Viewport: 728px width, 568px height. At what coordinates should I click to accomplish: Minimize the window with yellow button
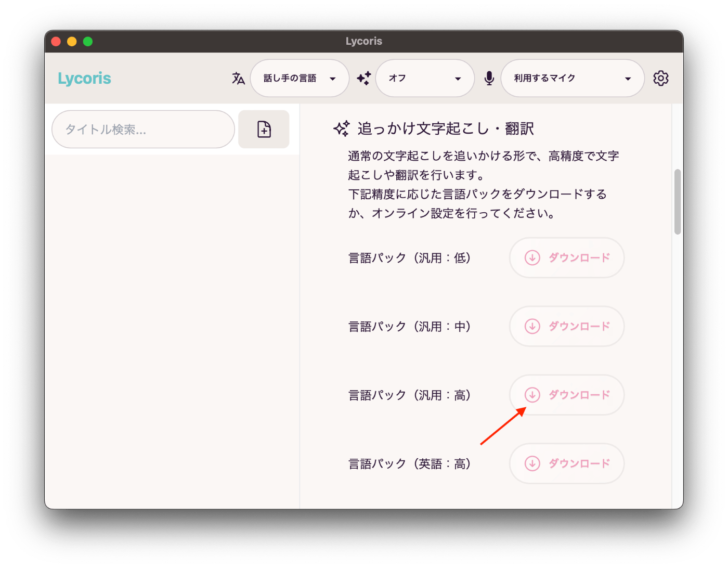tap(72, 42)
